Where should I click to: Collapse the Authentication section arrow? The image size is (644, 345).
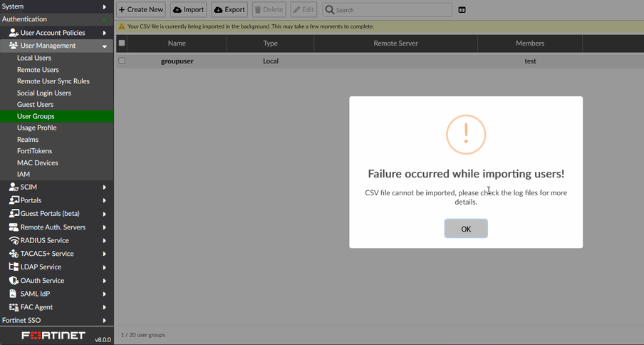coord(104,19)
